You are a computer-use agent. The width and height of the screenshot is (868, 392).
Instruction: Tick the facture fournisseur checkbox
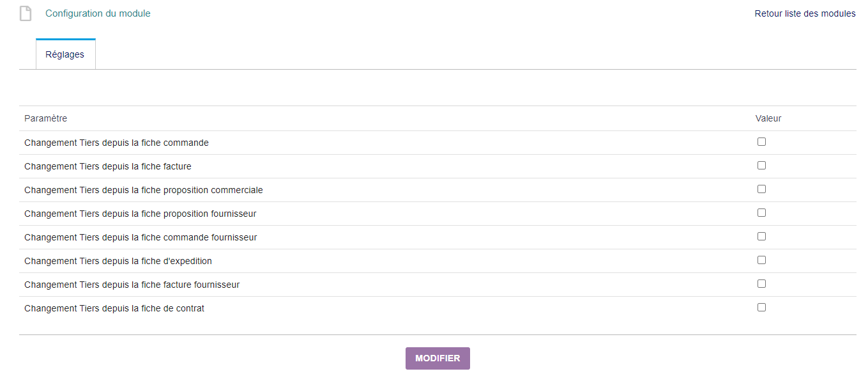(761, 284)
